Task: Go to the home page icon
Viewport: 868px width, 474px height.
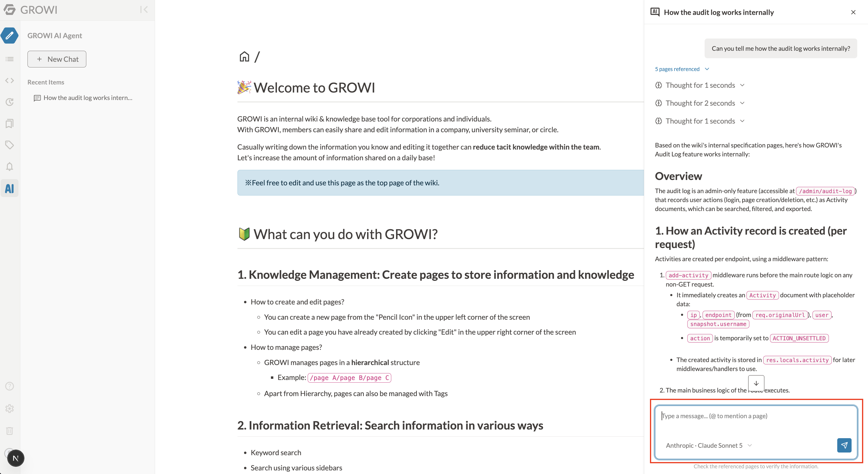Action: coord(244,56)
